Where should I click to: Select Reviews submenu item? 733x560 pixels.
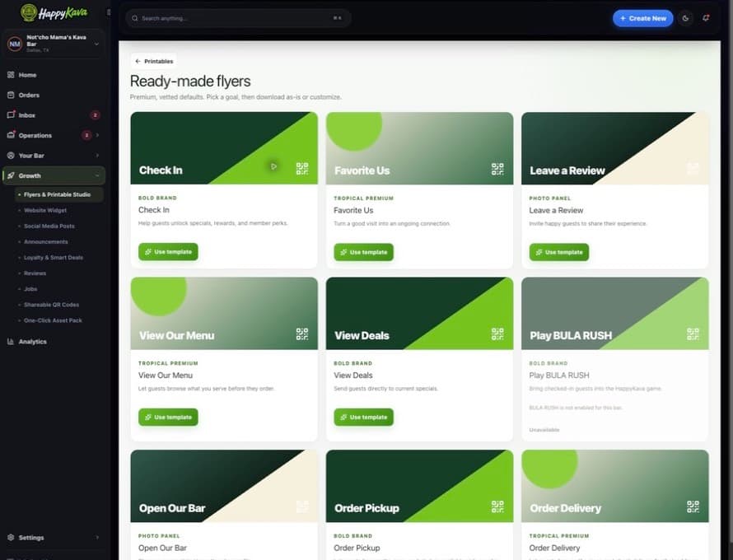coord(35,273)
